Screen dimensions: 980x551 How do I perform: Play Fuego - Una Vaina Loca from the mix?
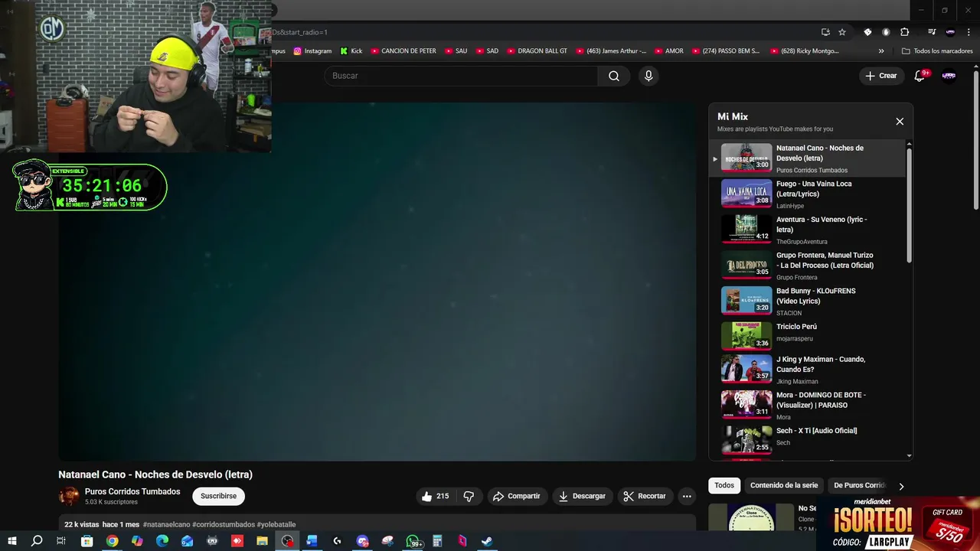tap(808, 194)
